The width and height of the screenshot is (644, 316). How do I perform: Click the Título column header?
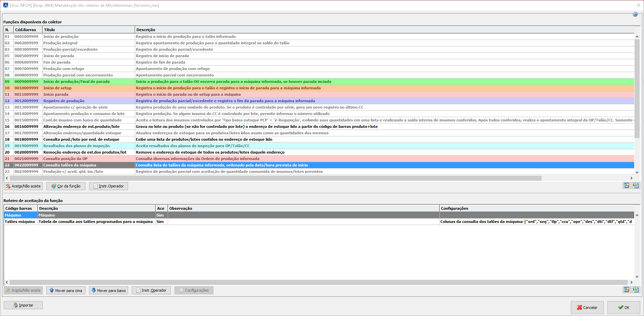click(x=89, y=30)
